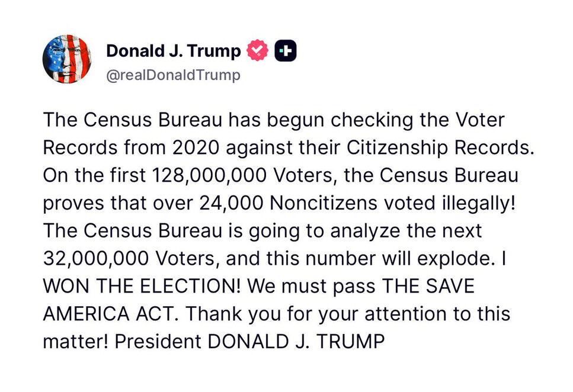Click the @realDonaldTrump handle
This screenshot has width=573, height=392.
[x=173, y=75]
